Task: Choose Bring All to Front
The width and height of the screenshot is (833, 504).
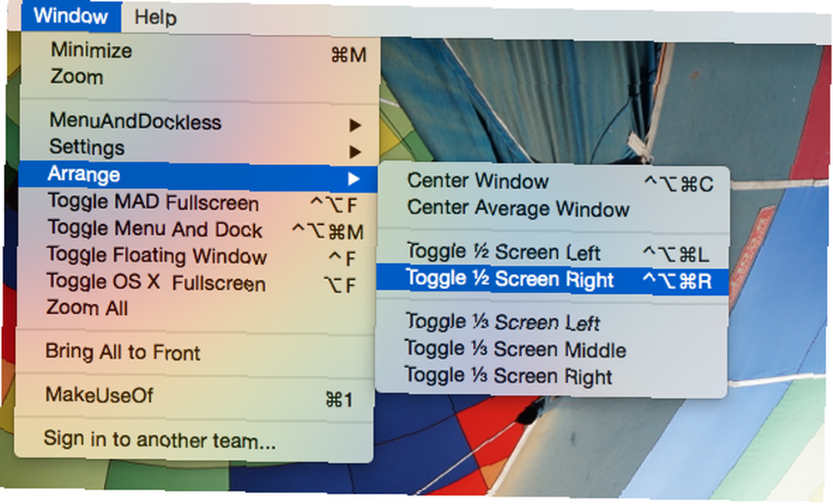Action: point(196,352)
